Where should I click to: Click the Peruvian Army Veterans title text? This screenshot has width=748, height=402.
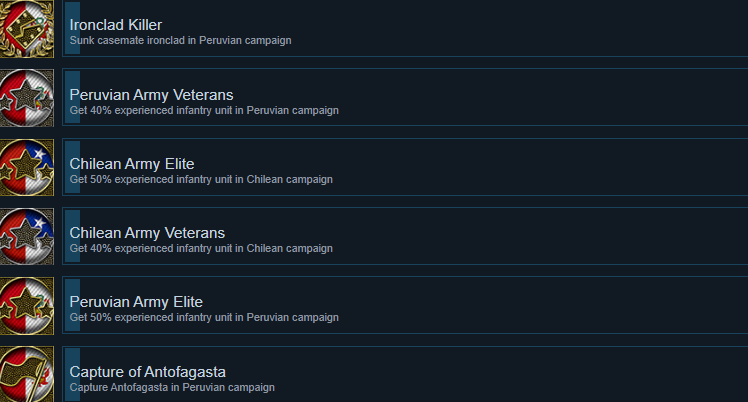click(x=151, y=95)
